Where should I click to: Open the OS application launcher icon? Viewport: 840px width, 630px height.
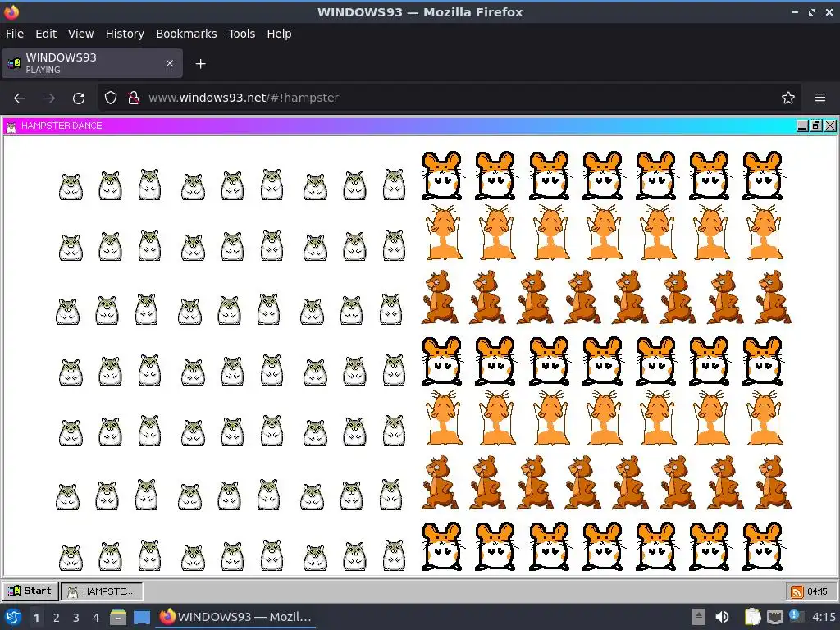[13, 617]
